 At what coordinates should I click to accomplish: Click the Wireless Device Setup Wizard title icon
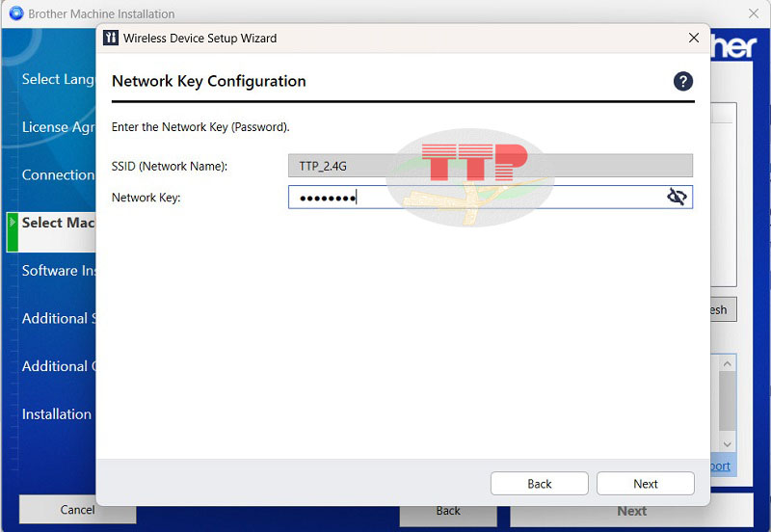111,38
